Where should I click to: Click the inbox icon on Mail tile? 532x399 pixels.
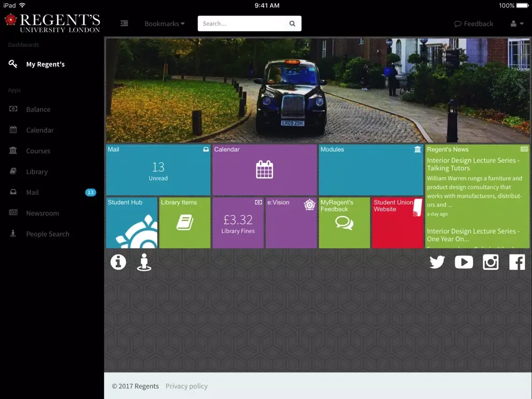tap(206, 149)
